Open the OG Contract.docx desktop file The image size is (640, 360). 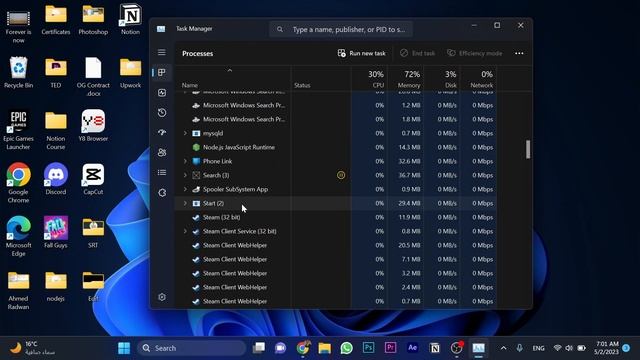coord(93,77)
